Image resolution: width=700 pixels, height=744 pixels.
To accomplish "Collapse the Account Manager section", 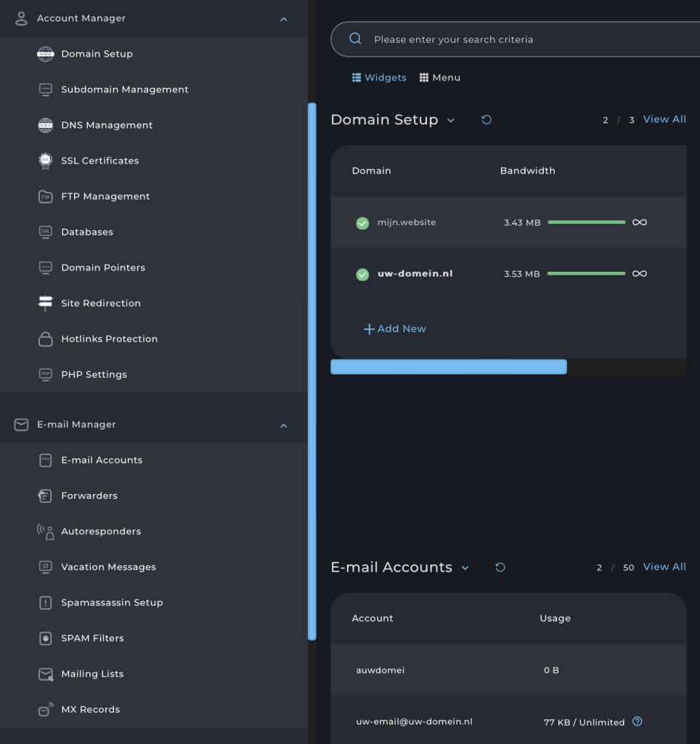I will click(x=283, y=18).
